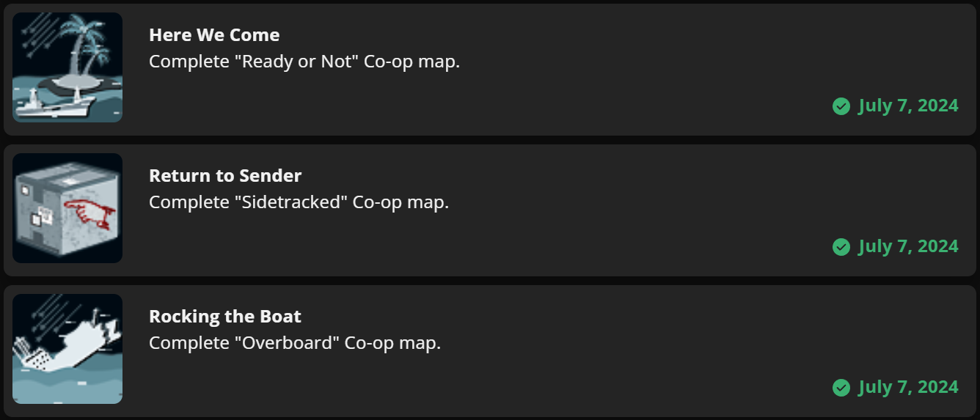Click the Complete "Ready or Not" description text
The image size is (980, 420).
(x=304, y=62)
